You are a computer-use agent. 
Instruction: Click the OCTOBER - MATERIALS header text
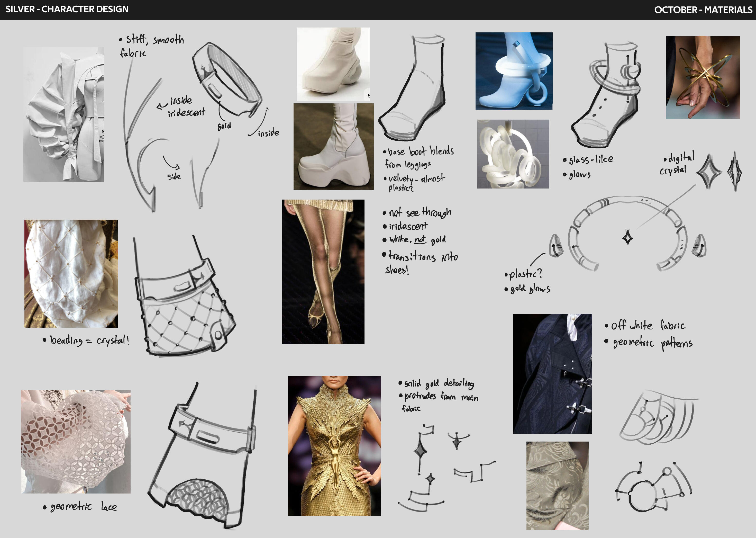703,10
